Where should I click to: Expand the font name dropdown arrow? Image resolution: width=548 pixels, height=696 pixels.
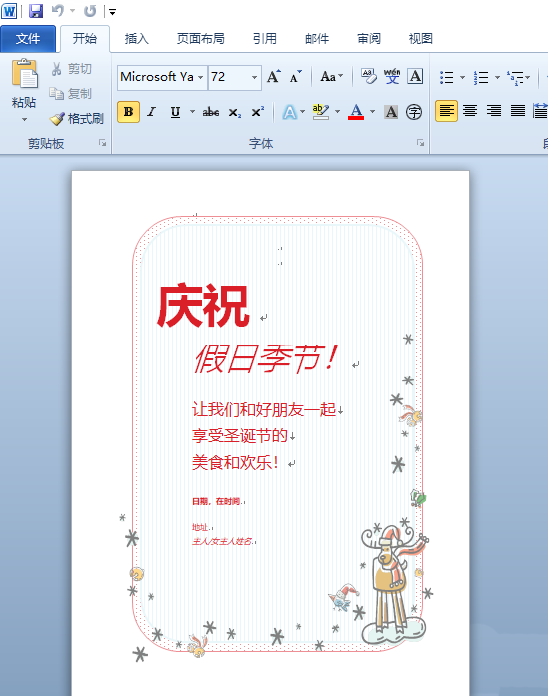(201, 77)
